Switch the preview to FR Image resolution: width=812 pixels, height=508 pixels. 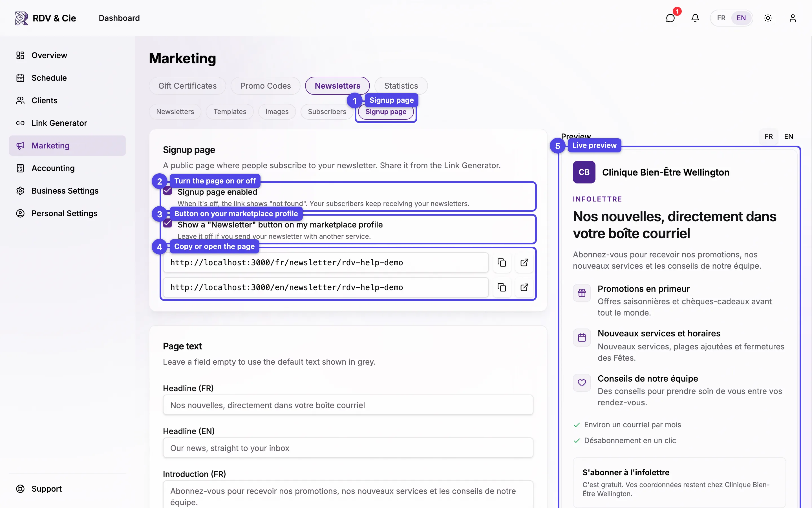768,136
